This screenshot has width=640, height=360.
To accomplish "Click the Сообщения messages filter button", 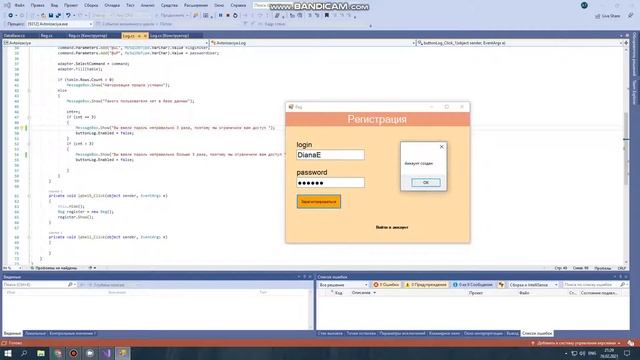I will (473, 284).
